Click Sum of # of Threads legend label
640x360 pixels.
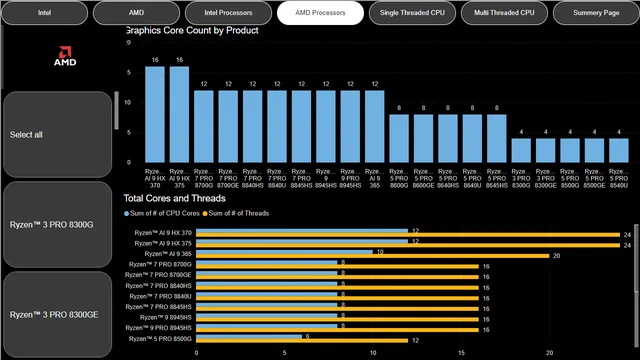click(239, 213)
